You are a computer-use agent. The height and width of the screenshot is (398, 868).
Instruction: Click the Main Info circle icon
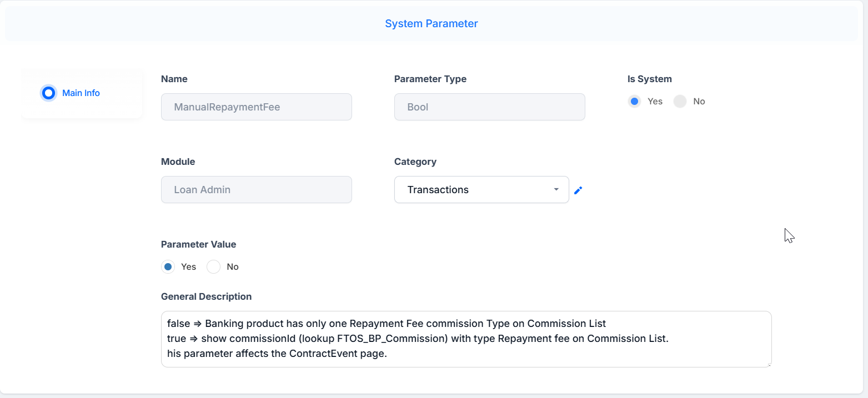click(48, 93)
